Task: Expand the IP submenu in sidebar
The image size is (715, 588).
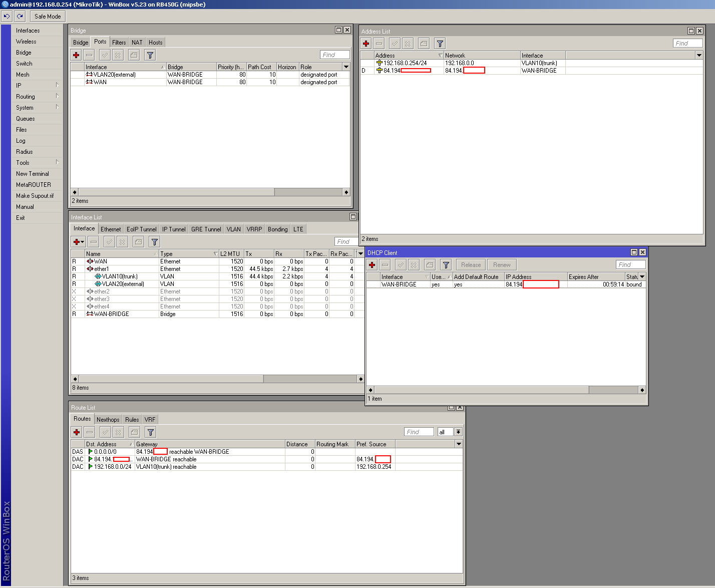Action: 37,86
